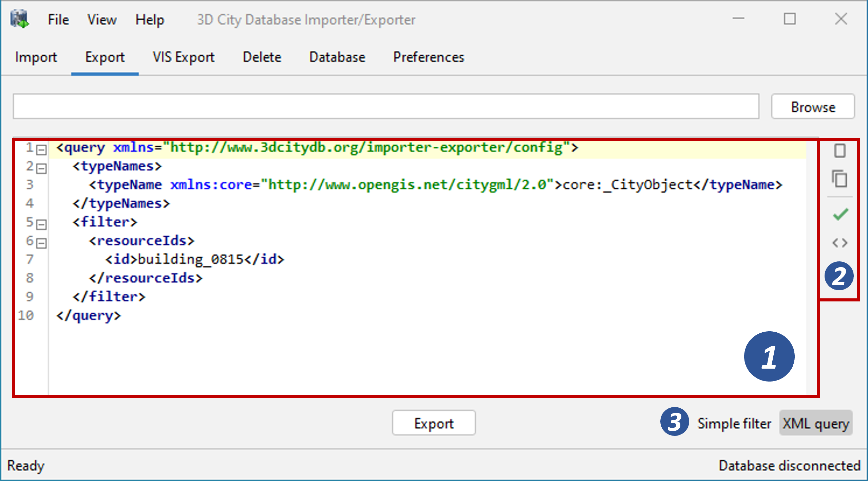Click the output file path field
The image size is (868, 481).
coord(386,107)
